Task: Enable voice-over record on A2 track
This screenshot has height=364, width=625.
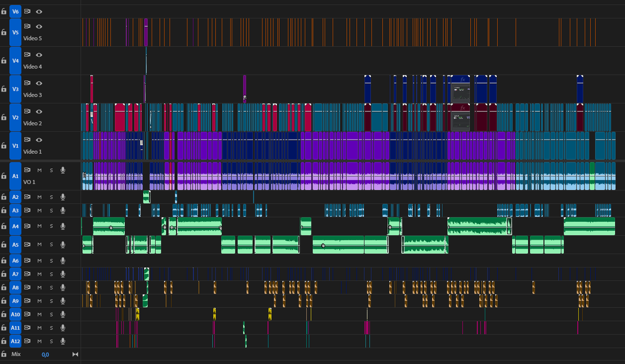Action: tap(63, 197)
